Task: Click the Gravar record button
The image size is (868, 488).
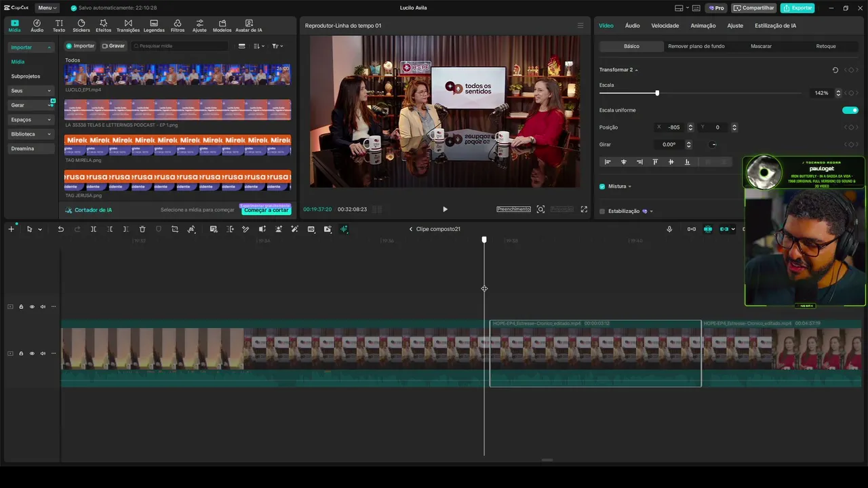Action: 113,46
